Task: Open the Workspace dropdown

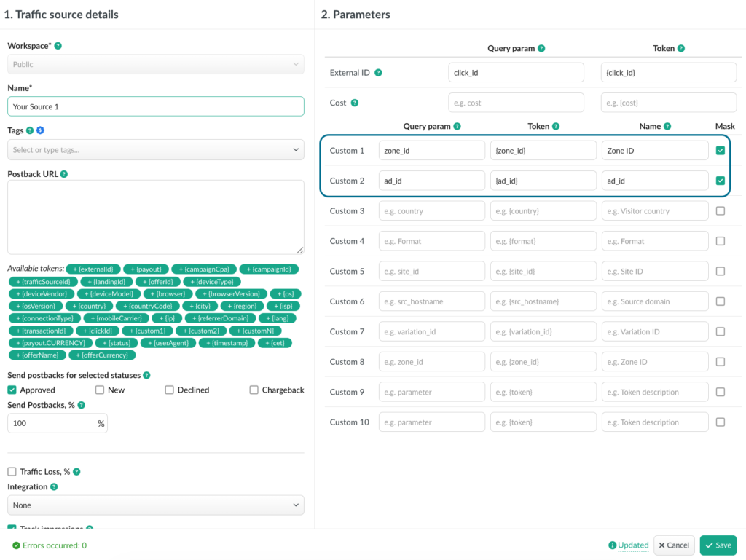Action: point(155,64)
